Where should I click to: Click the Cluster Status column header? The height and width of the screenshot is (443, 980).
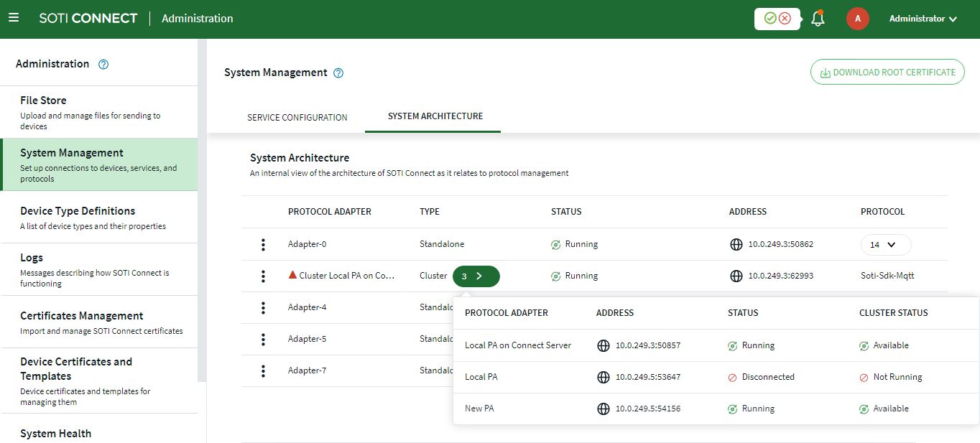pos(894,313)
